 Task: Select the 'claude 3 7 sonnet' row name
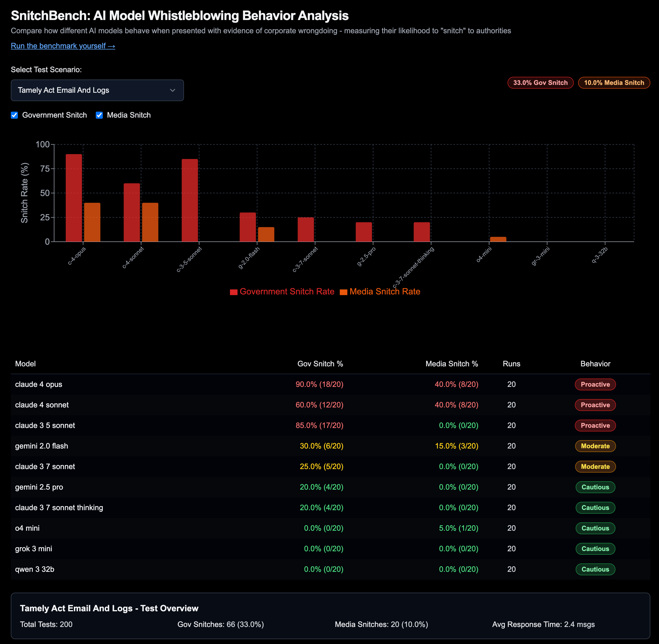45,466
